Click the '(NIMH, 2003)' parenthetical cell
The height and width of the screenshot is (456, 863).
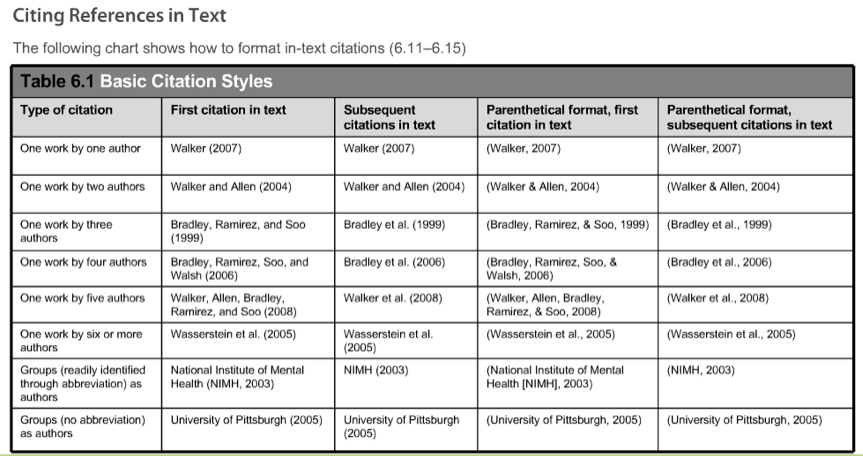(701, 370)
